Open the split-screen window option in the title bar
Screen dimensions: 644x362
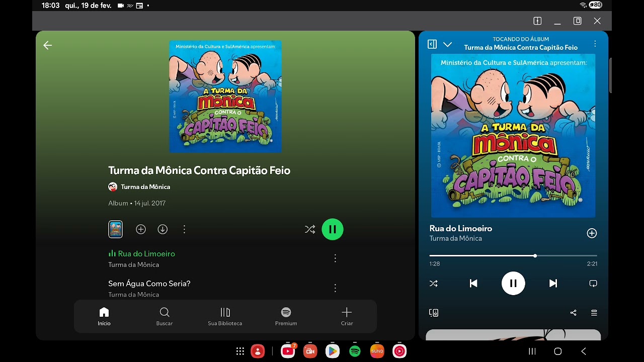tap(537, 21)
